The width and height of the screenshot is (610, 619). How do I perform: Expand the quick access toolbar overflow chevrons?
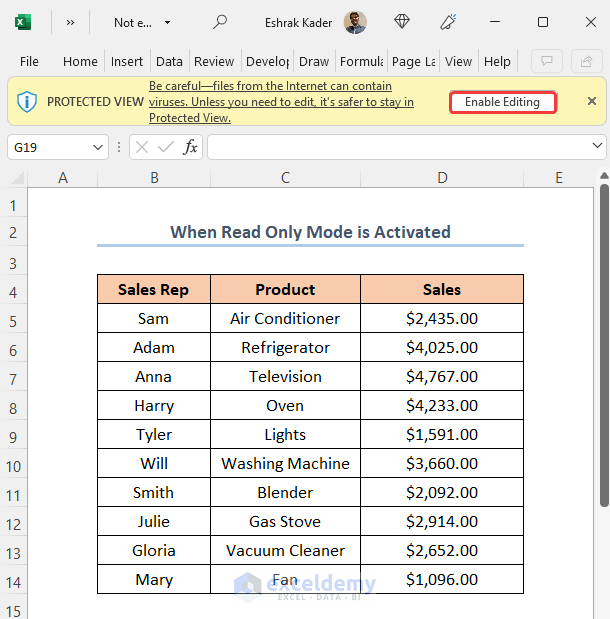(x=70, y=22)
